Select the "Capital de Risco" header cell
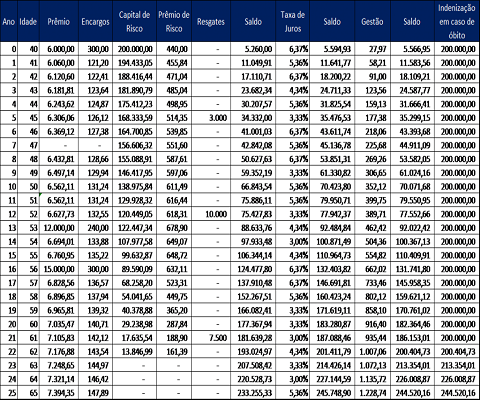480x400 pixels. pyautogui.click(x=134, y=21)
